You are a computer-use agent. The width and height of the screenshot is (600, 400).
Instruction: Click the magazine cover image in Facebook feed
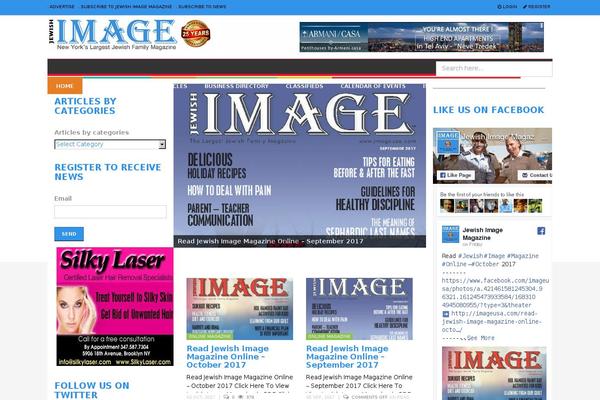(494, 373)
